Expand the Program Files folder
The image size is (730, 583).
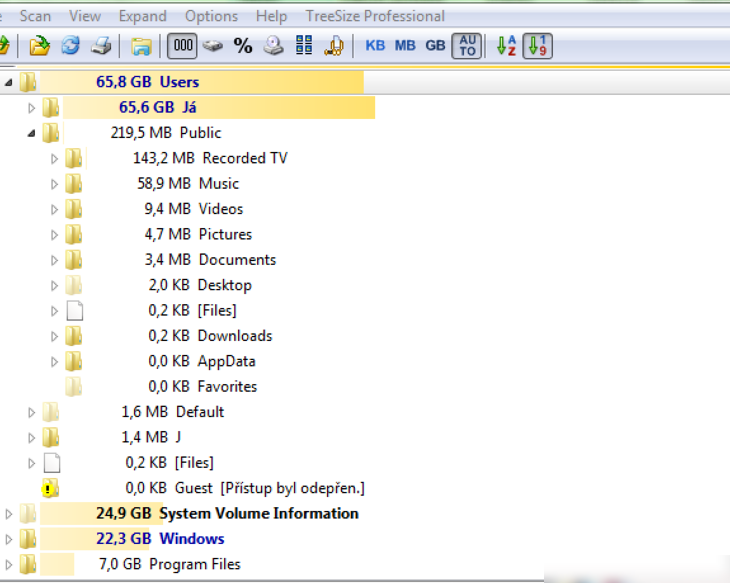8,565
